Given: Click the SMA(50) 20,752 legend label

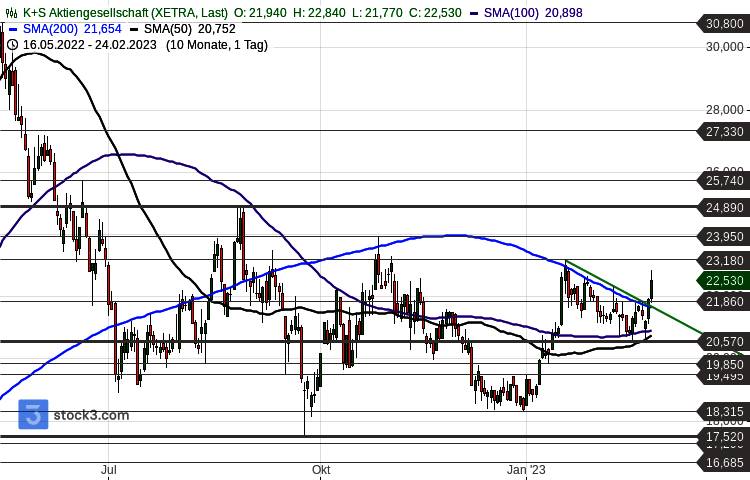Looking at the screenshot, I should 190,29.
